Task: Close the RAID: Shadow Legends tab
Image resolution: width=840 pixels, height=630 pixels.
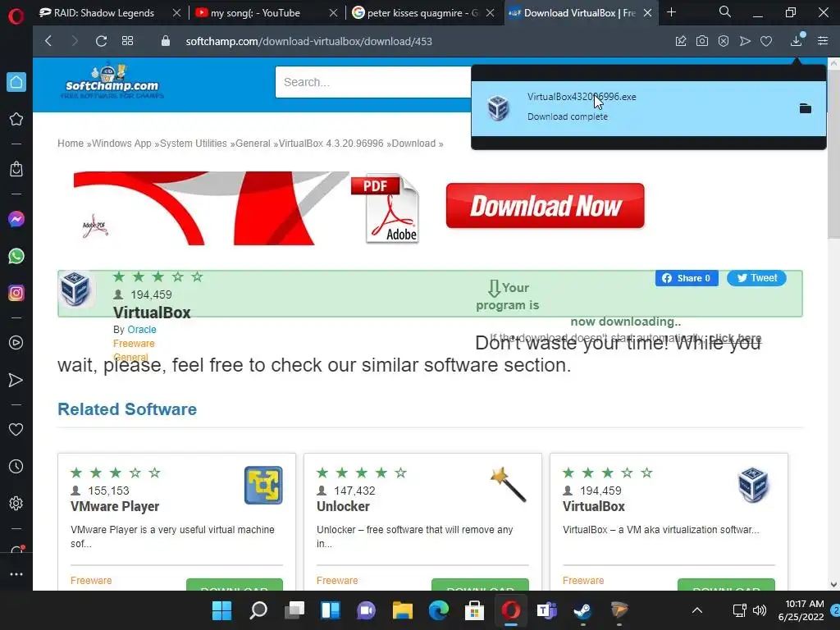Action: (176, 13)
